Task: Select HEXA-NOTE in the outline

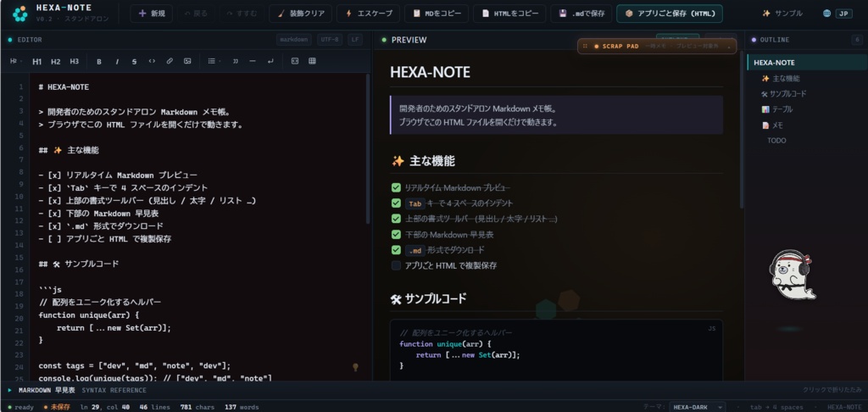Action: click(x=807, y=63)
